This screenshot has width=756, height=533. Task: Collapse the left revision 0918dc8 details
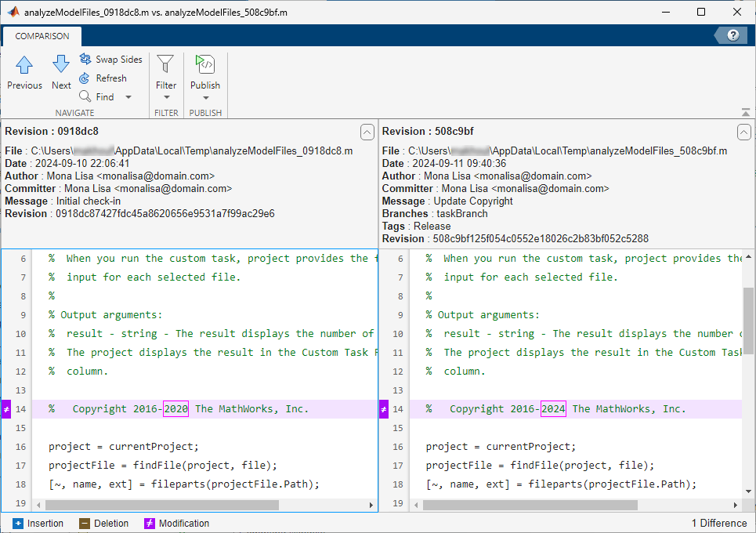[367, 132]
